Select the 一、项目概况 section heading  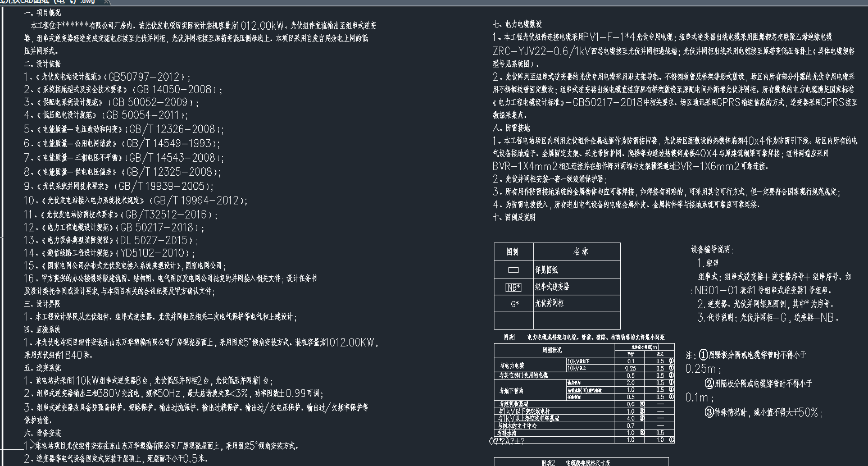point(42,12)
